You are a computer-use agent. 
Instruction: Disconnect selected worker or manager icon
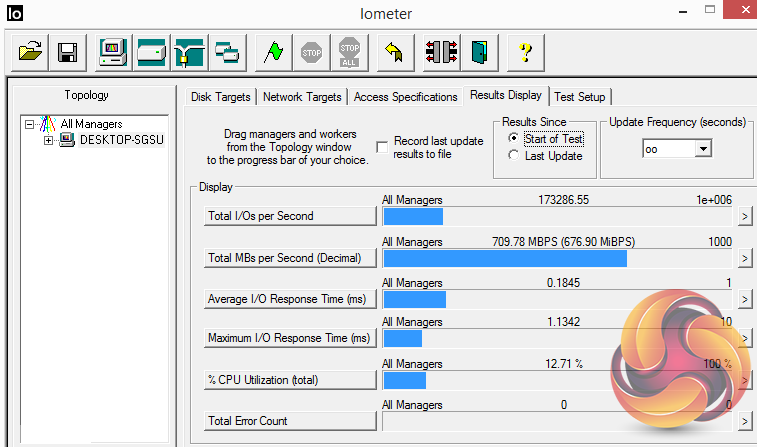pos(441,52)
